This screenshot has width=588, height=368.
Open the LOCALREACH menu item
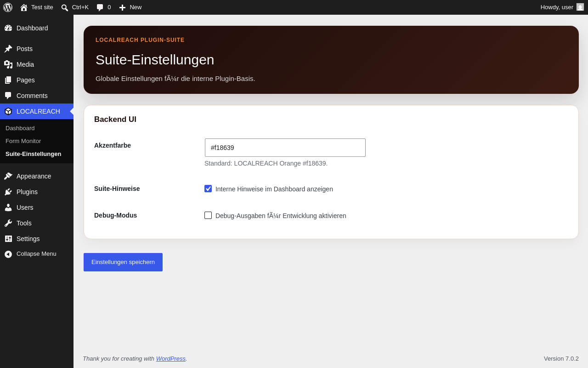click(x=37, y=111)
